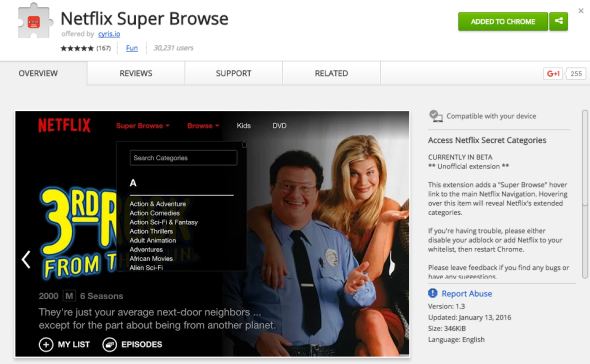Switch to the Support tab
Image resolution: width=590 pixels, height=364 pixels.
pos(233,73)
